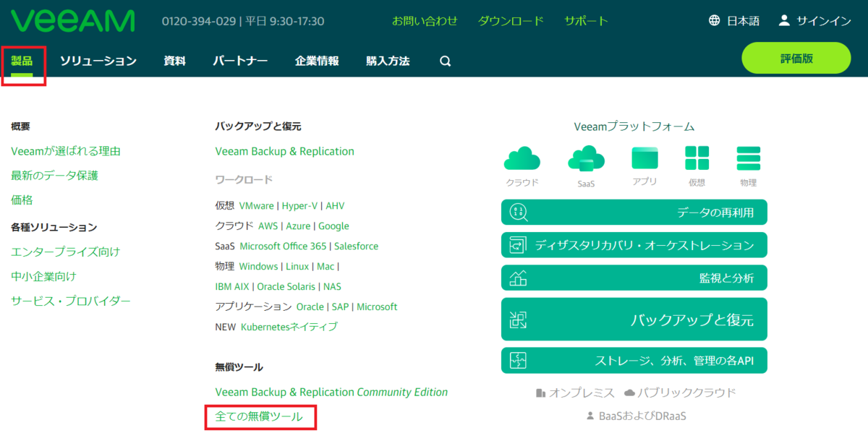This screenshot has width=868, height=433.
Task: Click the Veeam logo
Action: 73,21
